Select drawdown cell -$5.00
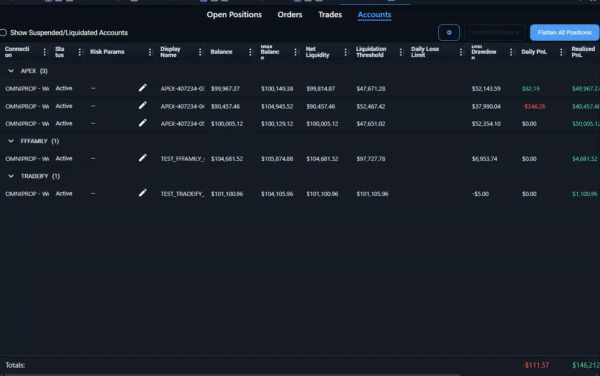Screen dimensions: 600x376 (480, 194)
